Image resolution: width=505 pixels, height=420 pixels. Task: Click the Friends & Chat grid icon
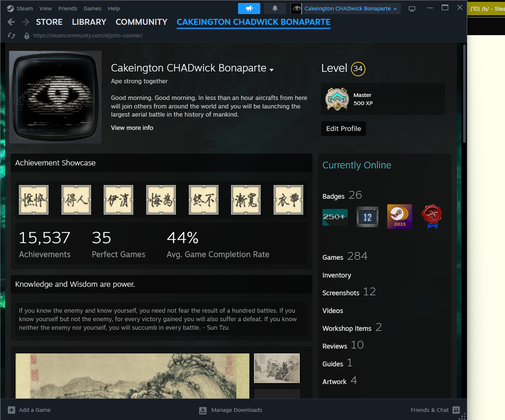456,410
